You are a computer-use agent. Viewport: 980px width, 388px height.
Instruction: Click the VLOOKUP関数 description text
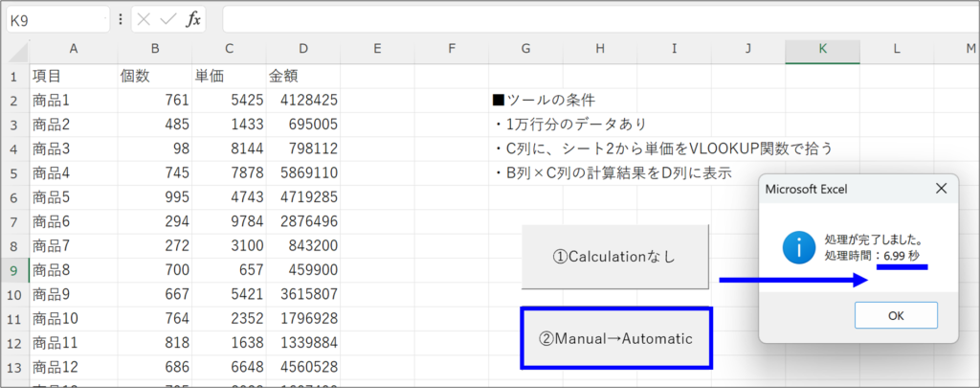click(x=662, y=148)
